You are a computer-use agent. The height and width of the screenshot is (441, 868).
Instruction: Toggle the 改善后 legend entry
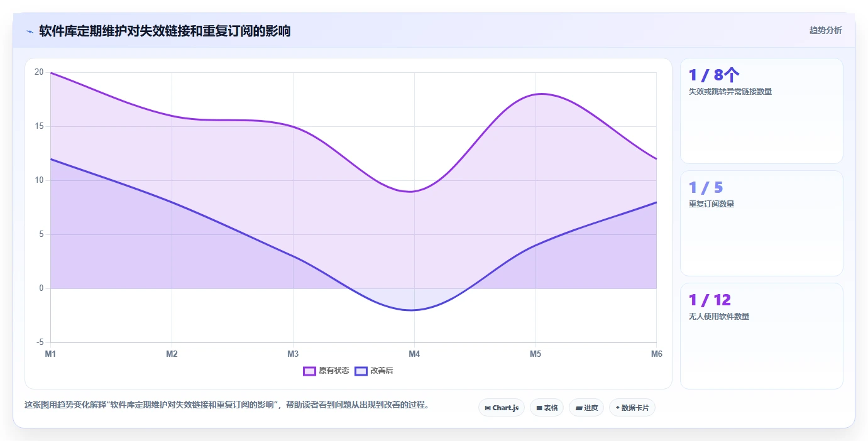click(x=374, y=371)
